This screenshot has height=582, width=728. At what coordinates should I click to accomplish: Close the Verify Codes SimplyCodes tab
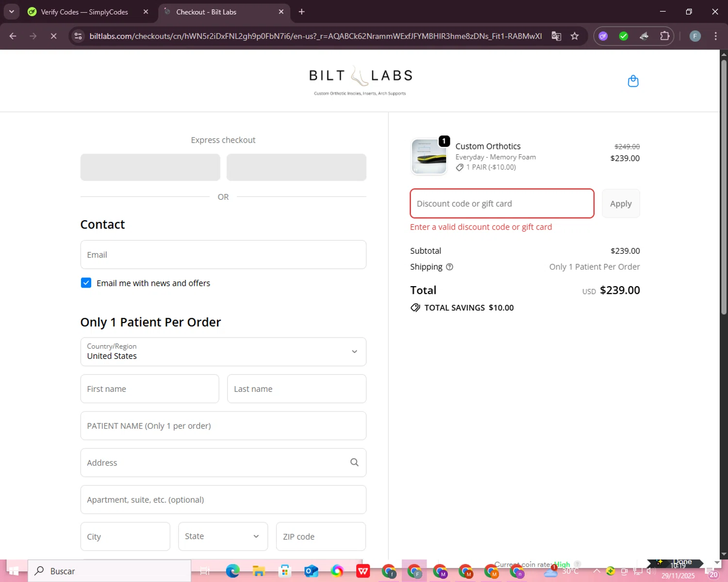(x=146, y=12)
